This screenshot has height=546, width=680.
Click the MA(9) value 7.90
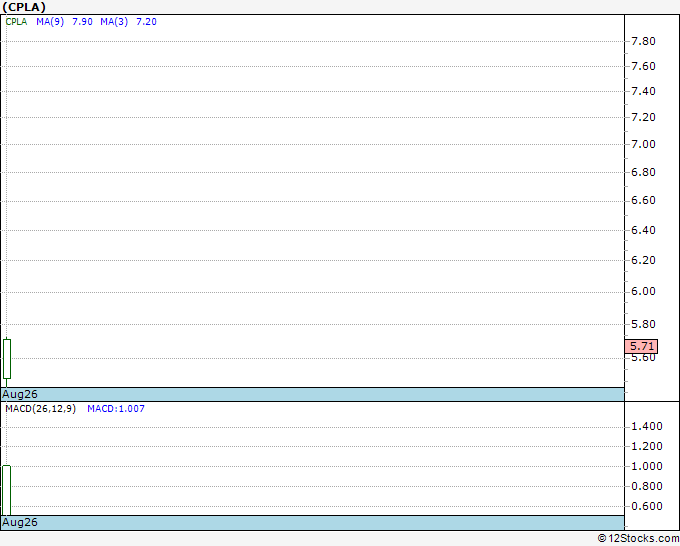(x=82, y=22)
